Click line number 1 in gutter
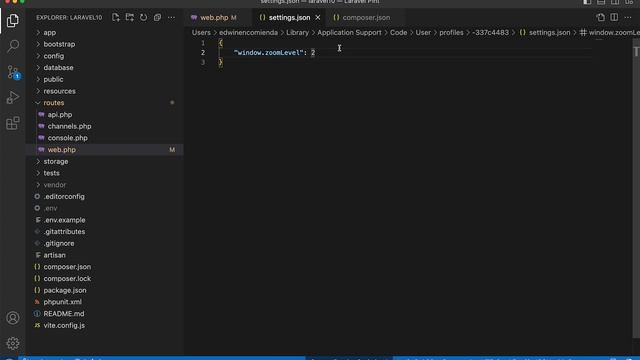This screenshot has height=360, width=640. (x=203, y=43)
